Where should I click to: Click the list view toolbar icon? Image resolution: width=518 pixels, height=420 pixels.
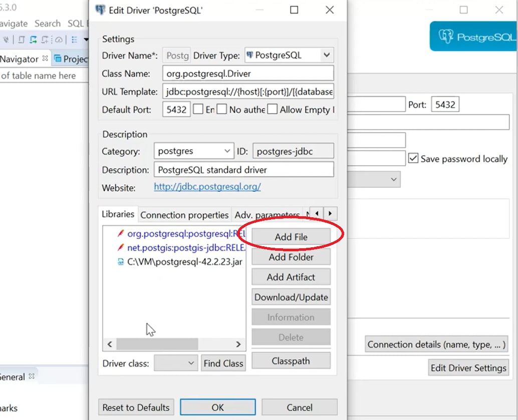(x=74, y=40)
